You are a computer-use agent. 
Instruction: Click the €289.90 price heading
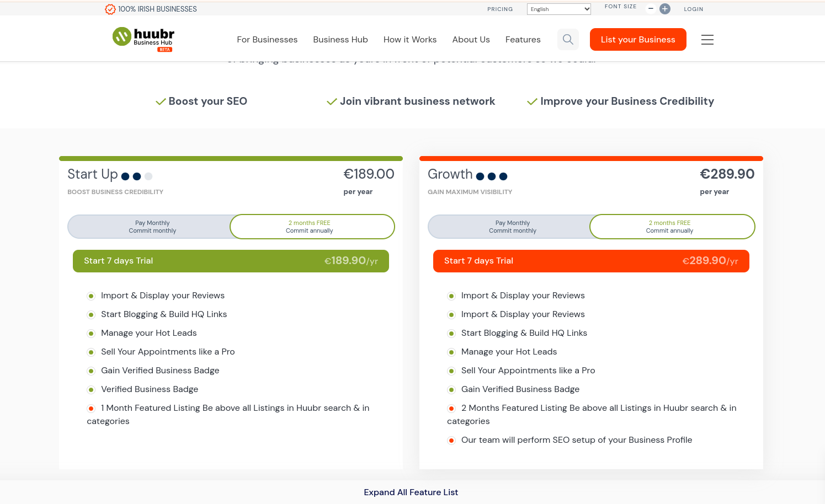pyautogui.click(x=727, y=174)
